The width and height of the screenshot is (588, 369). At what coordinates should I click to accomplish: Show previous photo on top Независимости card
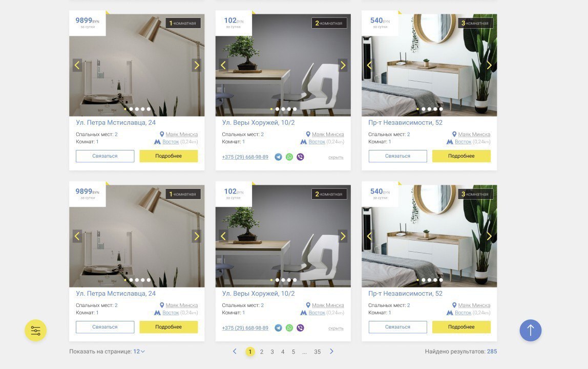pos(369,65)
